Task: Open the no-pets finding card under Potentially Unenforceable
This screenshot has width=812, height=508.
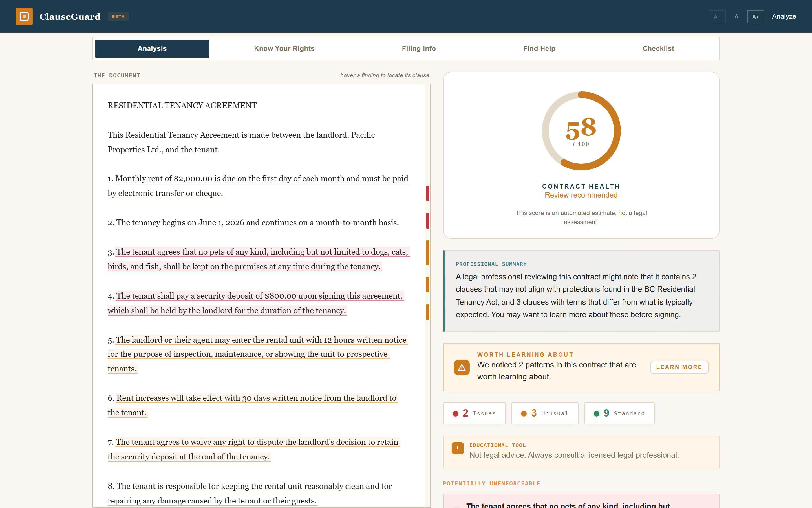Action: tap(581, 501)
